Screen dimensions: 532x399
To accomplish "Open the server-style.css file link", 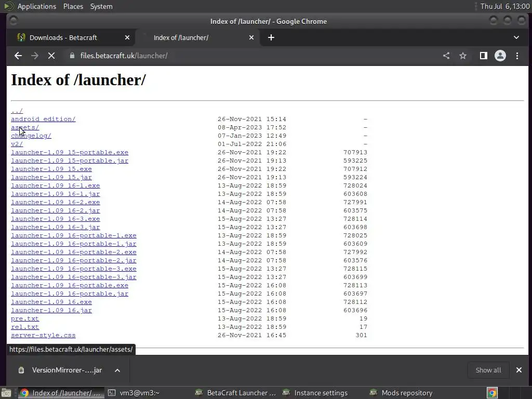I will click(43, 335).
